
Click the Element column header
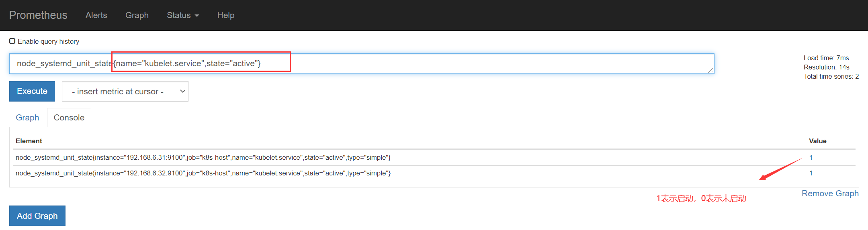pyautogui.click(x=29, y=141)
